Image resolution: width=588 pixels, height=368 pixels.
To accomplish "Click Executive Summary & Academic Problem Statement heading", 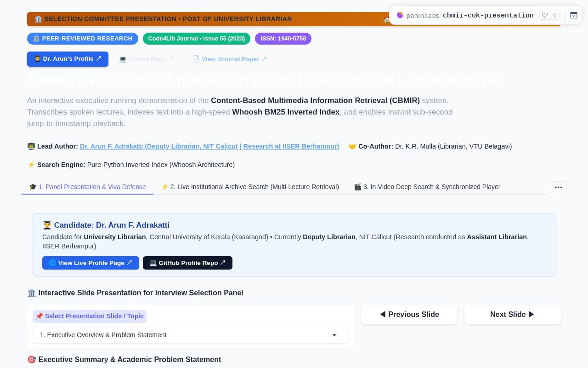I will tap(124, 360).
